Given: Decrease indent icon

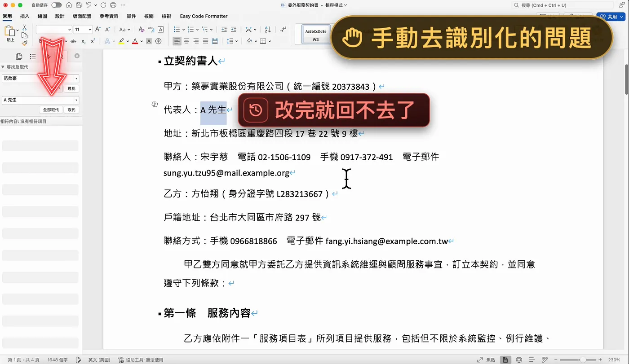Looking at the screenshot, I should point(224,29).
